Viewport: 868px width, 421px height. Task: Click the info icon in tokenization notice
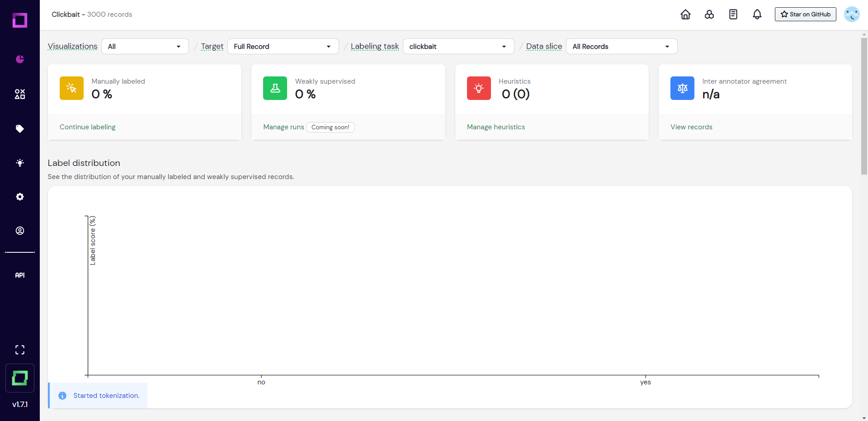click(62, 396)
